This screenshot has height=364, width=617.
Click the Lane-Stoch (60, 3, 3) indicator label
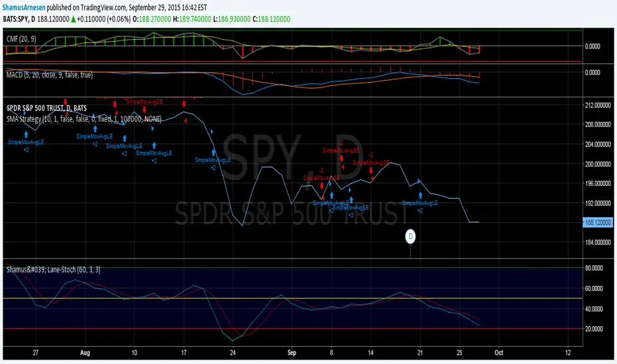click(53, 269)
